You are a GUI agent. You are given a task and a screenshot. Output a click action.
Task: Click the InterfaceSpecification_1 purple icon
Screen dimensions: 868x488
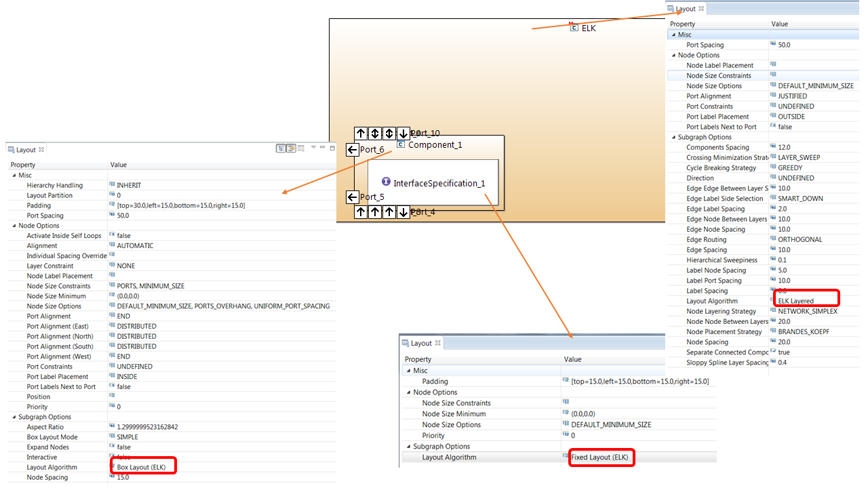(386, 182)
